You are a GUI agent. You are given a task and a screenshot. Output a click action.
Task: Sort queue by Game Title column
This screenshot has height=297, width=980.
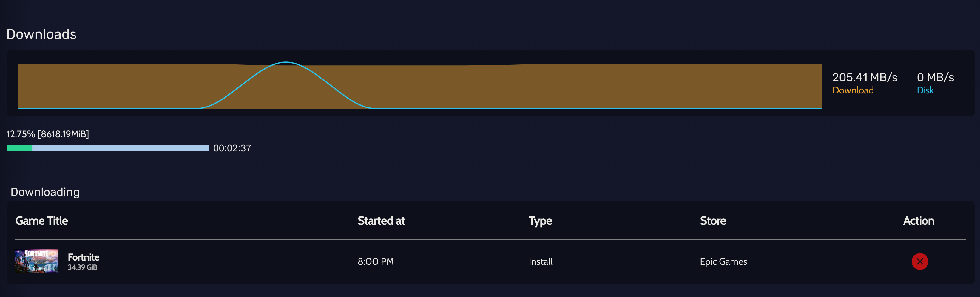pyautogui.click(x=41, y=221)
